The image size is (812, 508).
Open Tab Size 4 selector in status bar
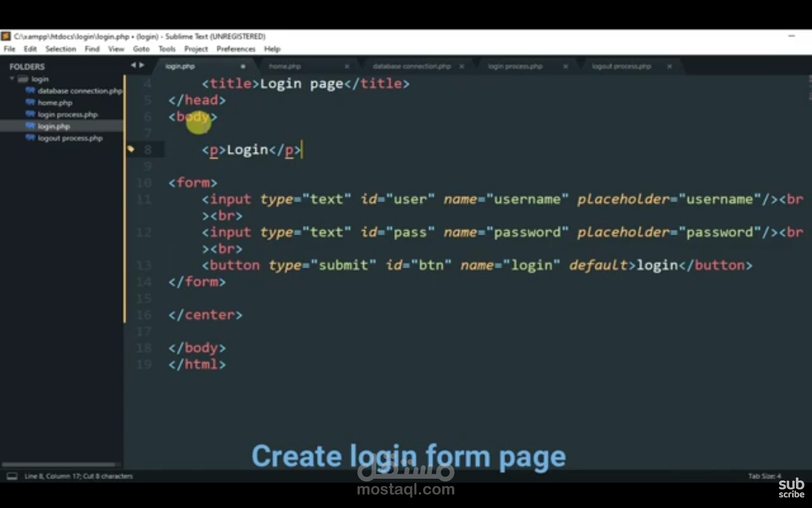click(764, 476)
